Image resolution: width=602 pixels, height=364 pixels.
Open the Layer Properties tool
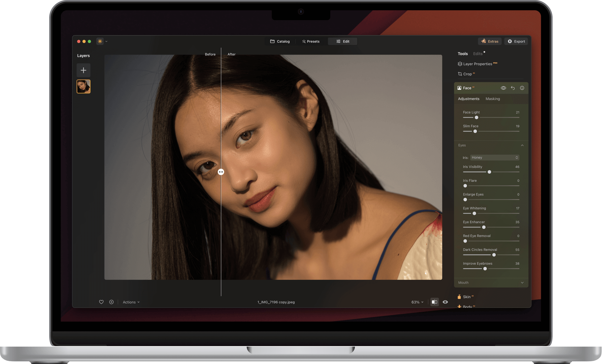click(478, 64)
